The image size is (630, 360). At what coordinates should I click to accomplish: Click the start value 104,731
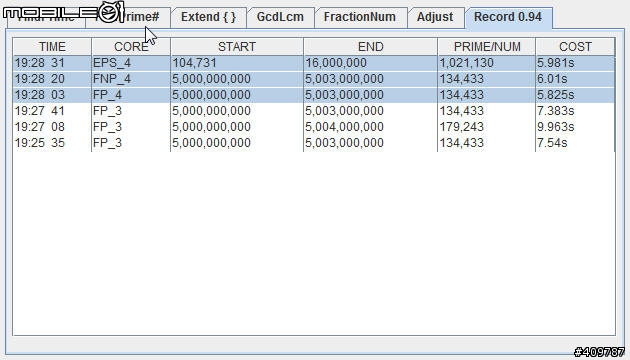click(x=237, y=63)
